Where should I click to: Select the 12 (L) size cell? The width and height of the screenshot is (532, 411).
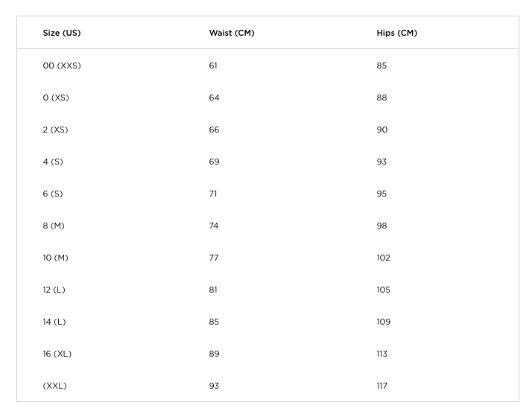(54, 290)
